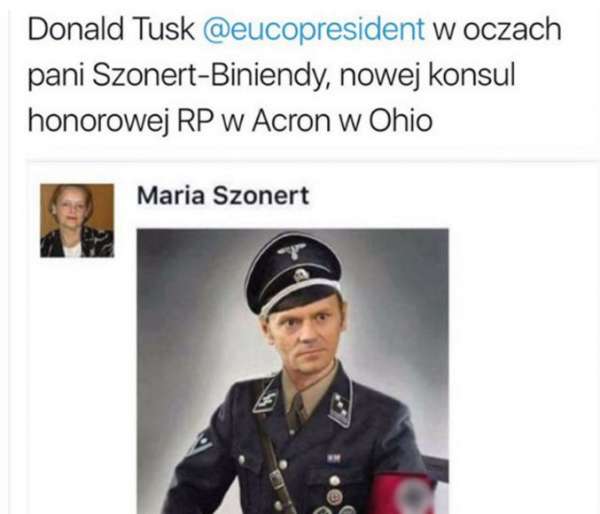
Task: Click the uniform chest buttons in photo
Action: click(x=335, y=488)
